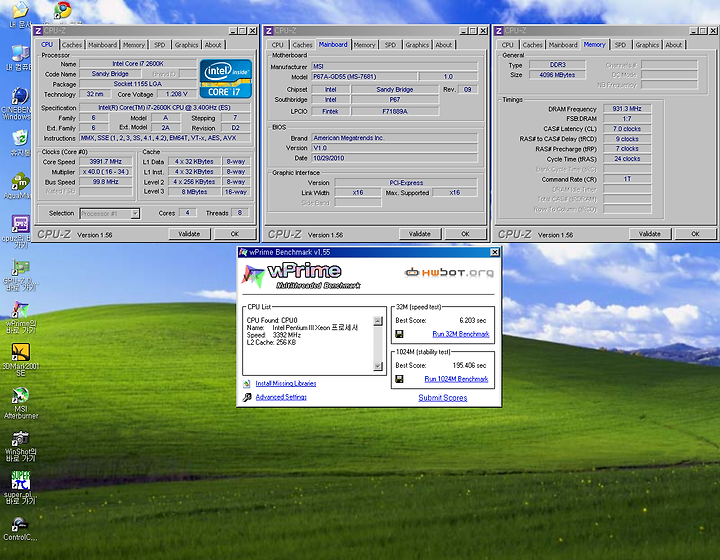Click the Intel Core i7 2600K name field
The image size is (720, 560).
pyautogui.click(x=138, y=64)
